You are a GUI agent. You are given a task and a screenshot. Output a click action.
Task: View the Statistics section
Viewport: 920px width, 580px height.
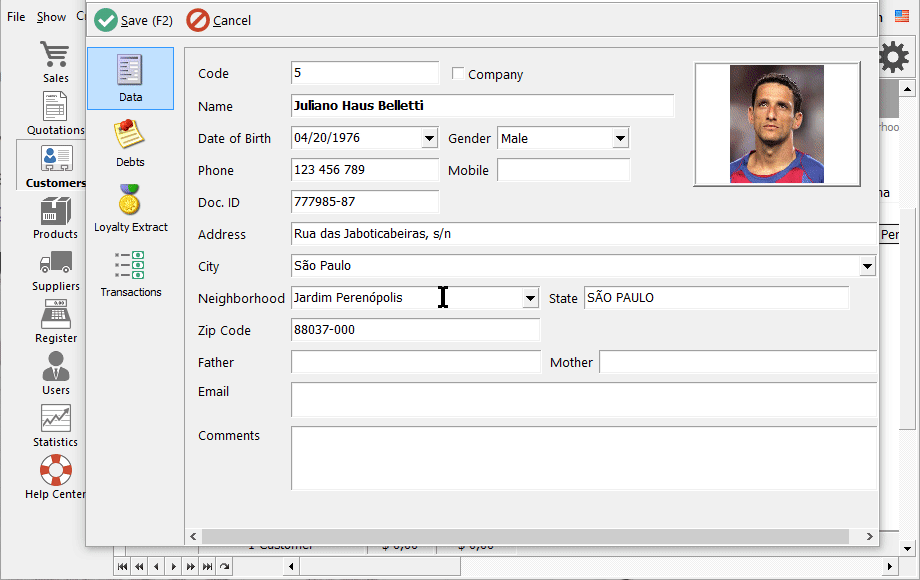[x=55, y=425]
